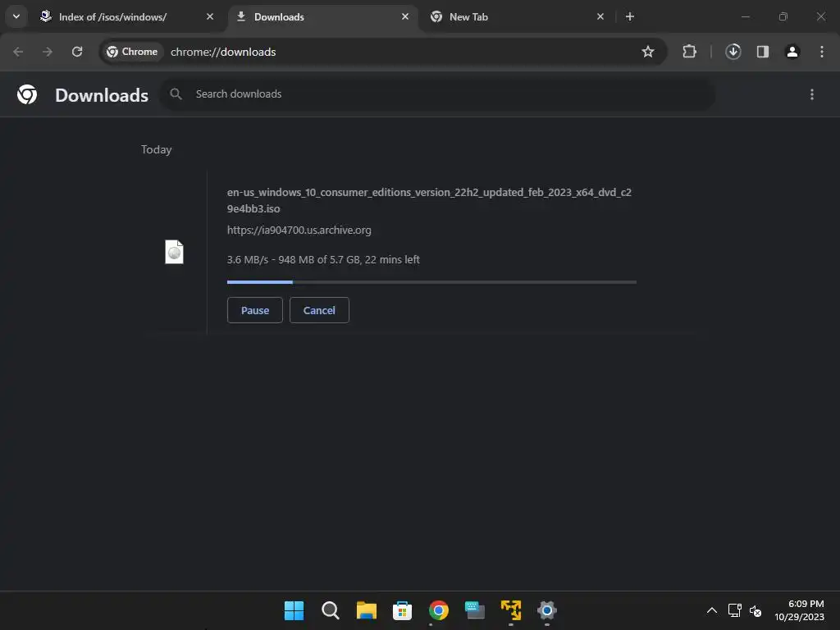Screen dimensions: 840x630
Task: Click the ISO file icon
Action: (x=174, y=252)
